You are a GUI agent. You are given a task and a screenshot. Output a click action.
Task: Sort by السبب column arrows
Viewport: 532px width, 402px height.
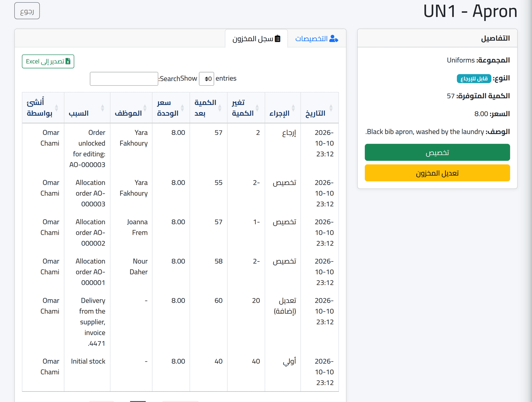(102, 108)
